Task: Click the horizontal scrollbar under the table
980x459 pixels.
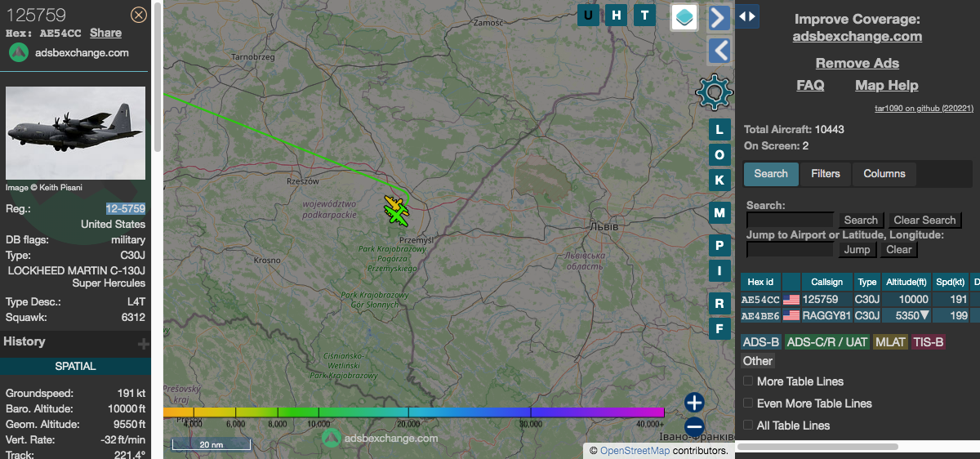Action: tap(817, 447)
